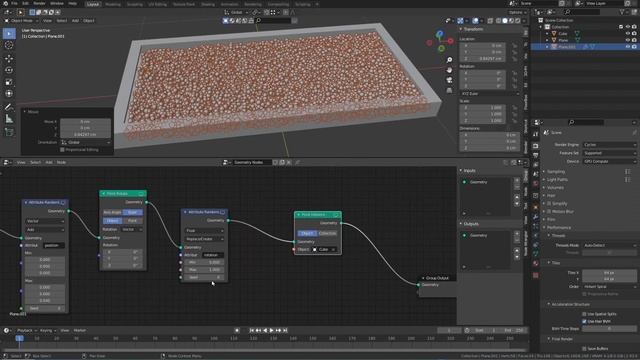Viewport: 640px width, 360px height.
Task: Switch to the Shading workspace tab
Action: click(x=207, y=4)
